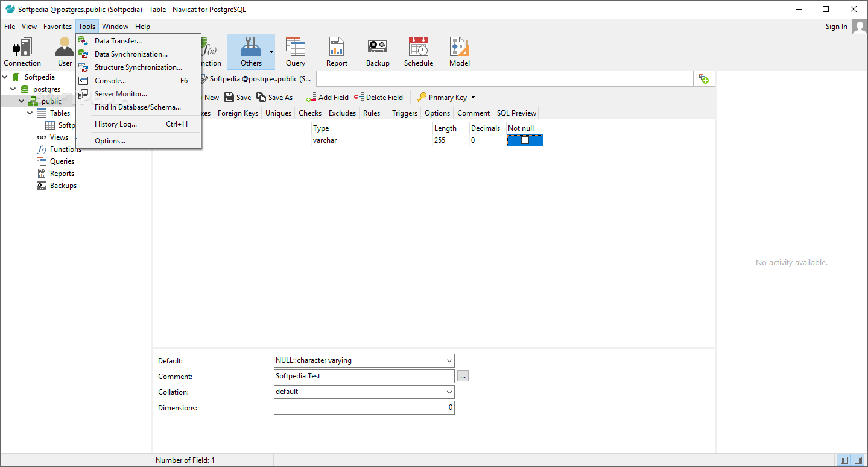
Task: Select the Backups node in tree
Action: click(x=63, y=186)
